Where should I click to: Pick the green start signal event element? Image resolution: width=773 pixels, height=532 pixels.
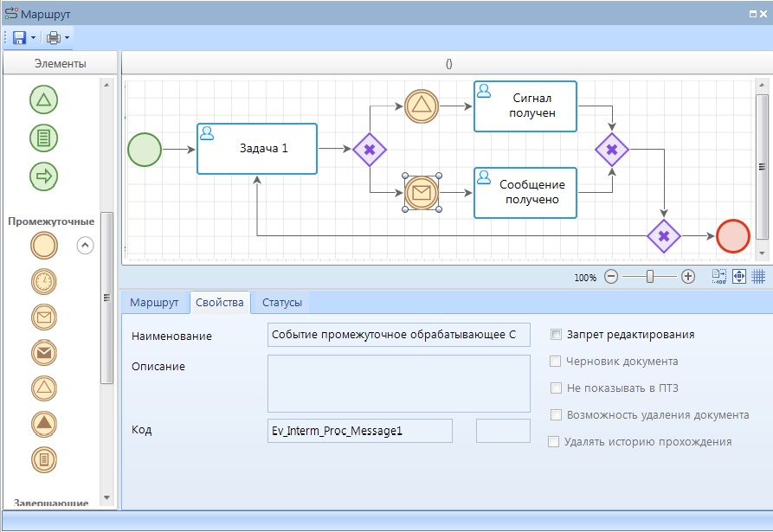pyautogui.click(x=44, y=100)
